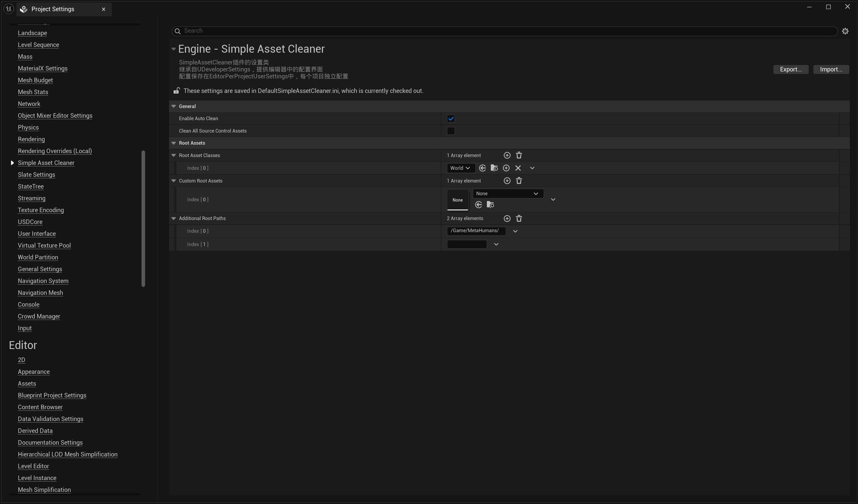
Task: Click the magnifier icon in the search bar
Action: (177, 31)
